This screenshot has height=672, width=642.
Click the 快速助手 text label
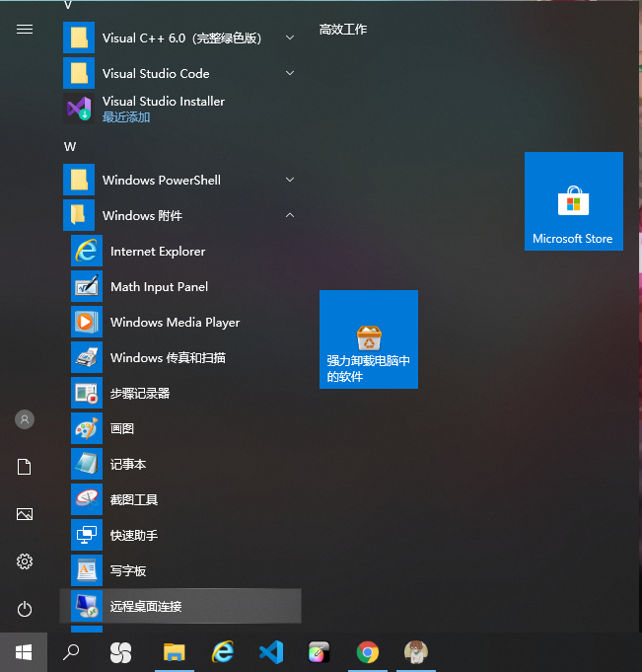coord(134,535)
